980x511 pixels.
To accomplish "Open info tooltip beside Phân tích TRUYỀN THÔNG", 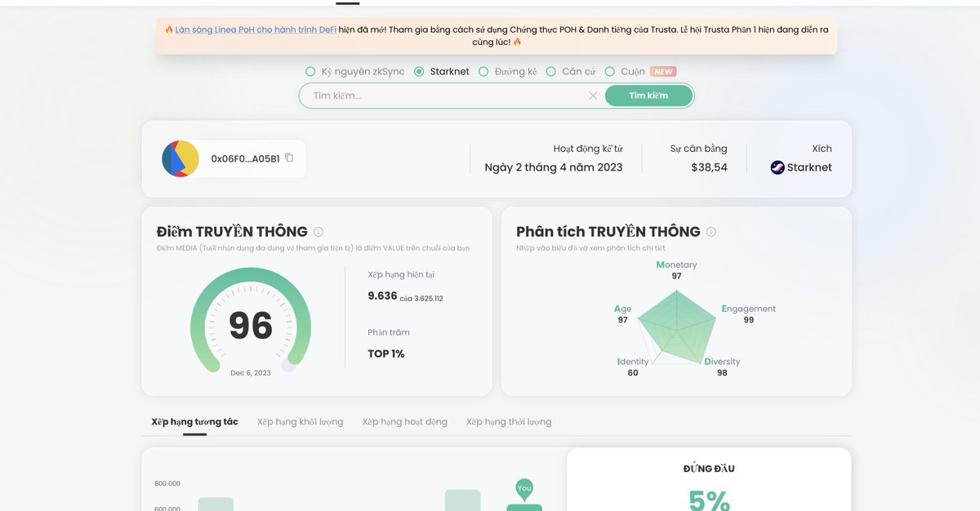I will tap(711, 232).
